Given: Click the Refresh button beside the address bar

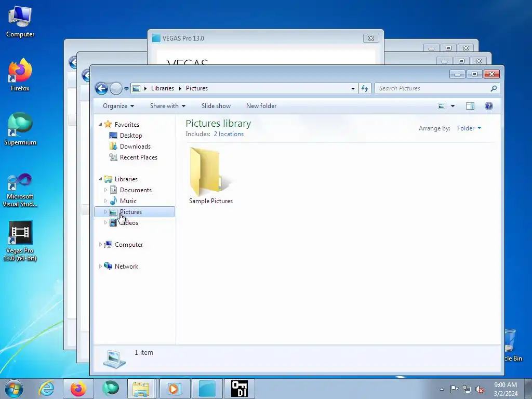Looking at the screenshot, I should (365, 88).
